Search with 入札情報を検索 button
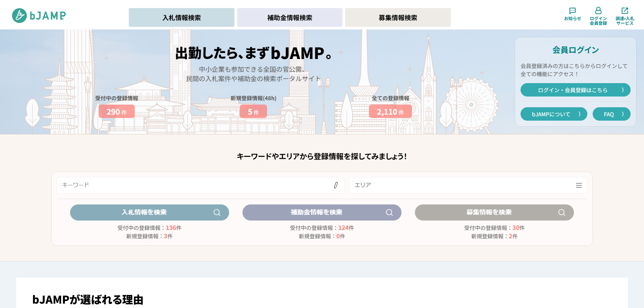The width and height of the screenshot is (644, 308). coord(150,212)
